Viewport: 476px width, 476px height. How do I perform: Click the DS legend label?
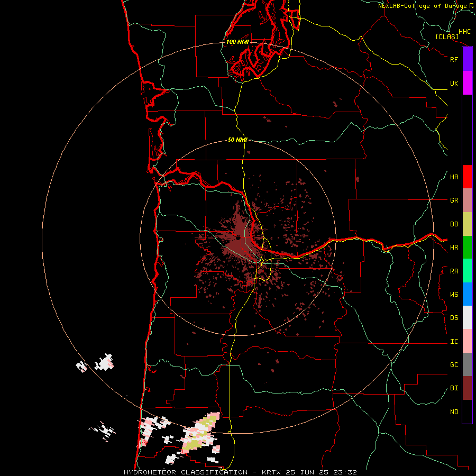pos(454,318)
